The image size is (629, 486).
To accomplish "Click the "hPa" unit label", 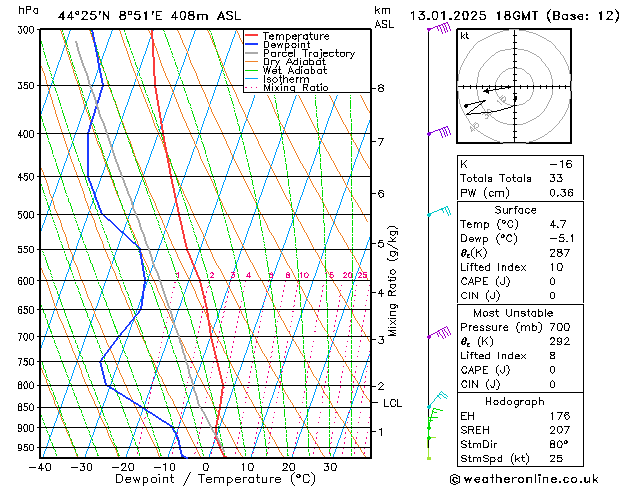I will [x=28, y=10].
